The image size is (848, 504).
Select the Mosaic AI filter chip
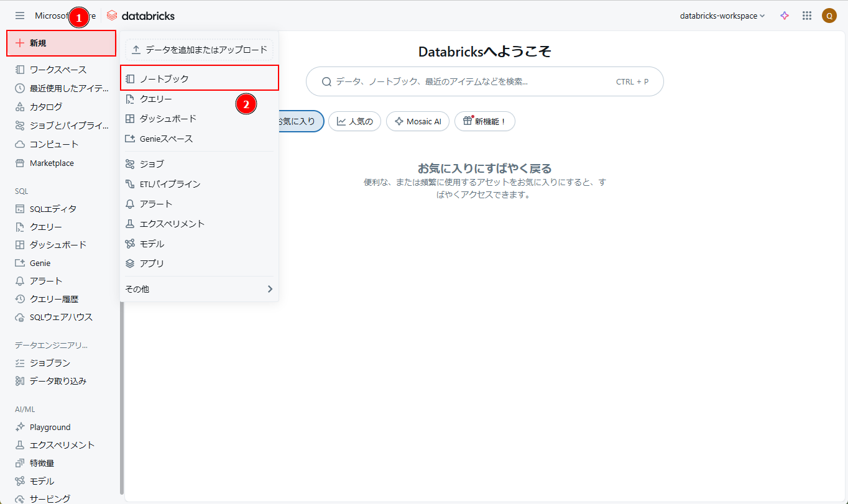[418, 121]
